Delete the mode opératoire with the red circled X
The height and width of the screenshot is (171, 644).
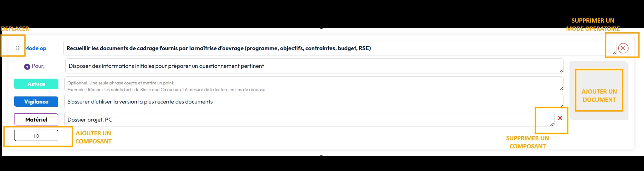623,48
